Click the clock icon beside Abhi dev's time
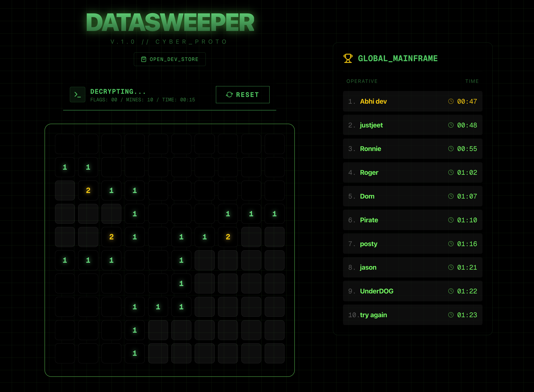Image resolution: width=534 pixels, height=392 pixels. point(451,101)
